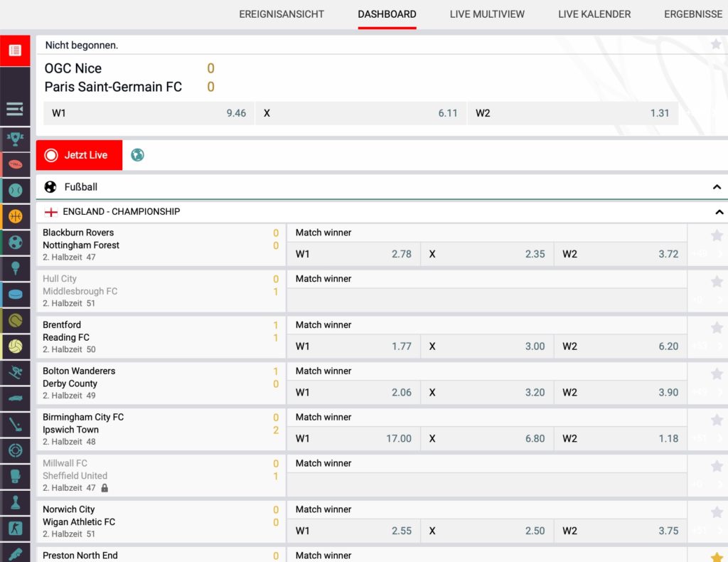Open the Ergebnisse tab

[x=693, y=14]
